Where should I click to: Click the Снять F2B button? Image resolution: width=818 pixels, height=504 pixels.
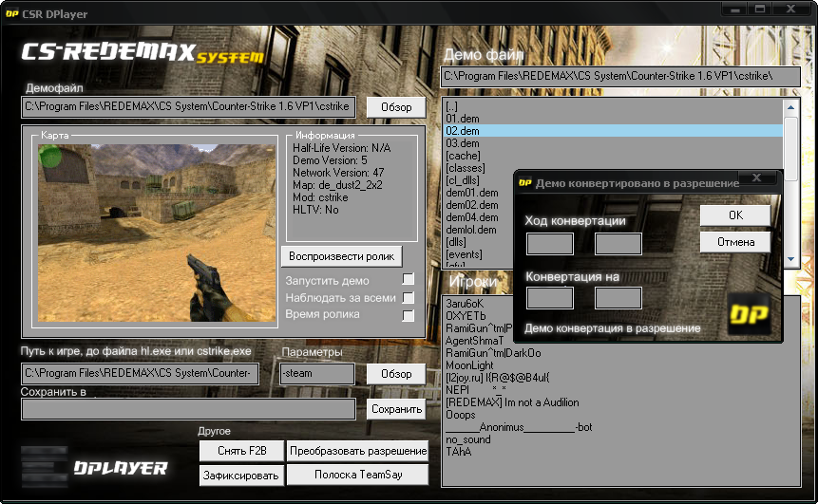[x=241, y=451]
